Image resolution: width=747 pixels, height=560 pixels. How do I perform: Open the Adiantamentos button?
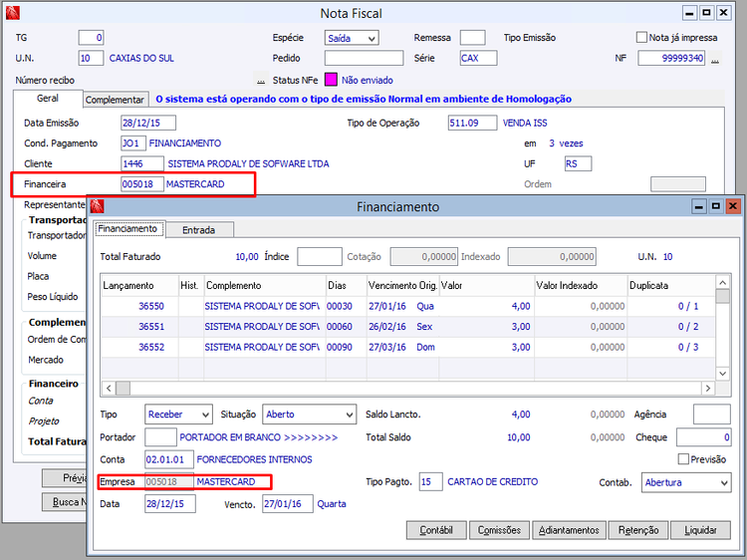point(569,530)
